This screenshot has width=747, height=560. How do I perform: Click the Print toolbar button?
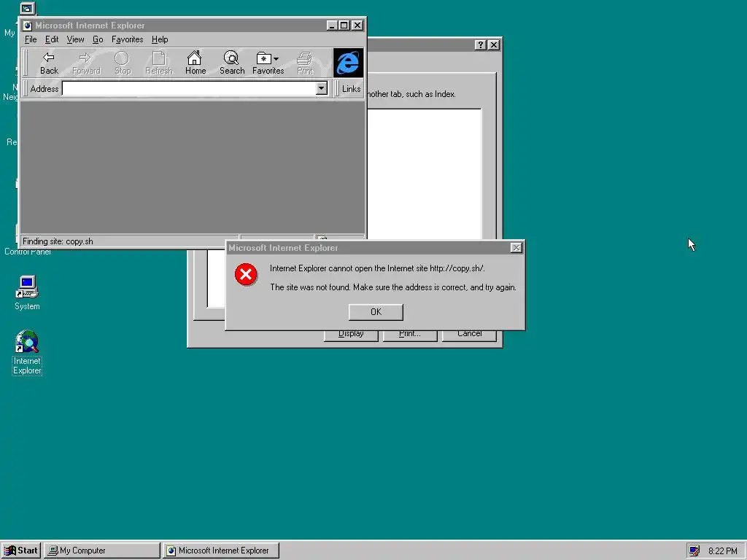[x=305, y=63]
